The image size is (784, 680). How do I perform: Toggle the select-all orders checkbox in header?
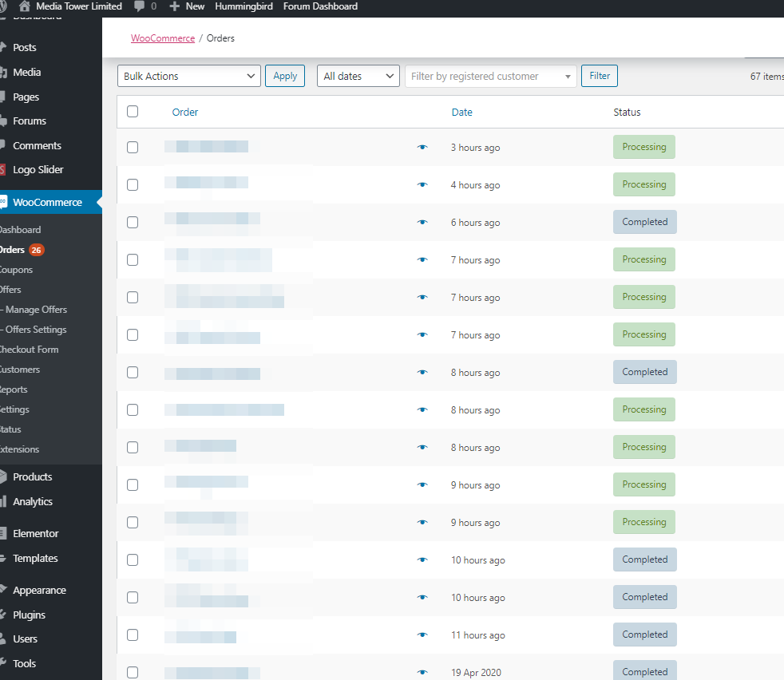pyautogui.click(x=133, y=112)
